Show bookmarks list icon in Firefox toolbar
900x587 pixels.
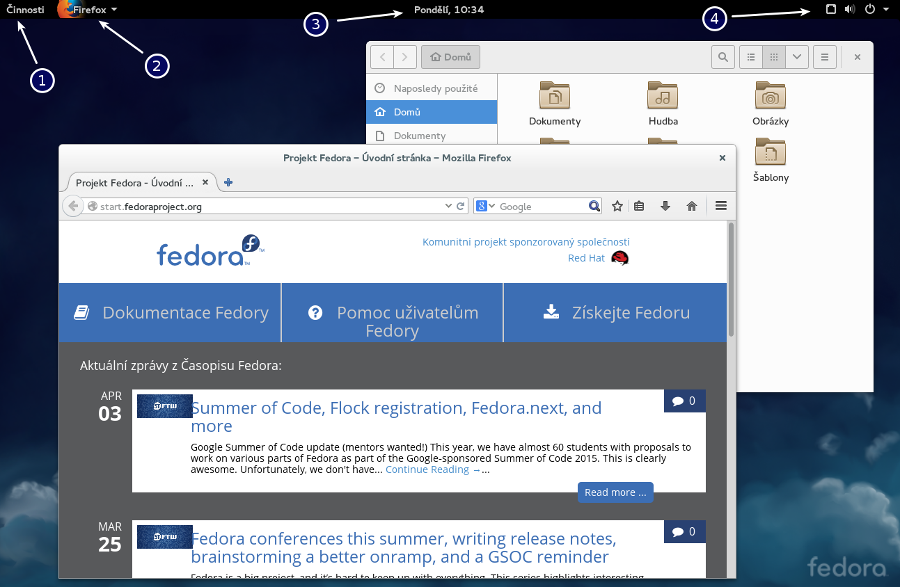point(640,206)
